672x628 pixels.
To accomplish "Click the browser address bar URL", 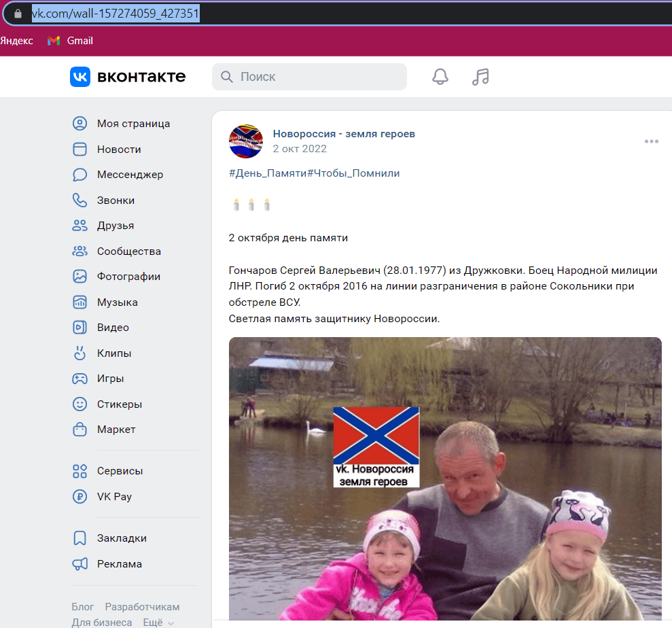I will [116, 14].
